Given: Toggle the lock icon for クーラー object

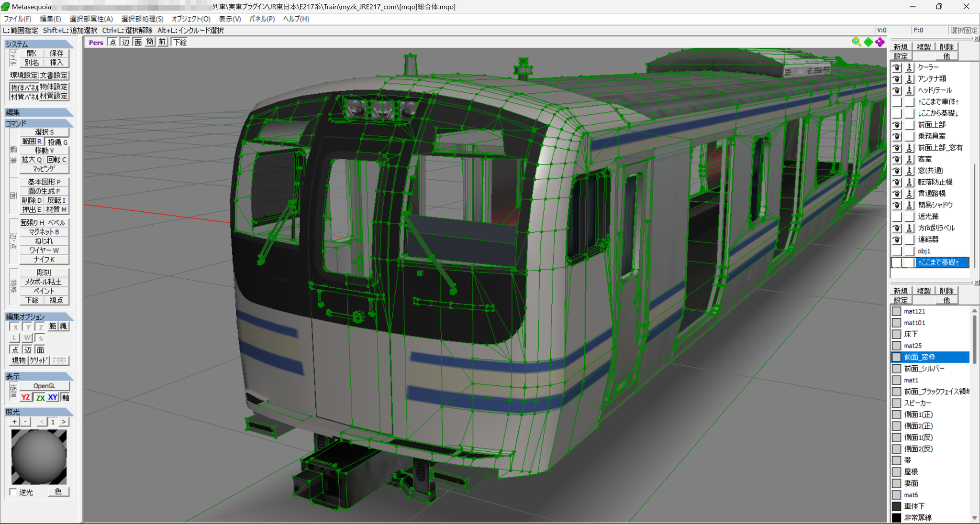Looking at the screenshot, I should [910, 67].
